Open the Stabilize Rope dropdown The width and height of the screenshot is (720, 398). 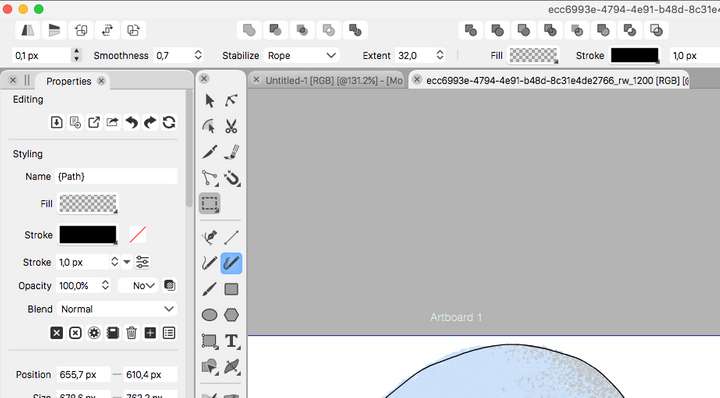click(x=302, y=56)
